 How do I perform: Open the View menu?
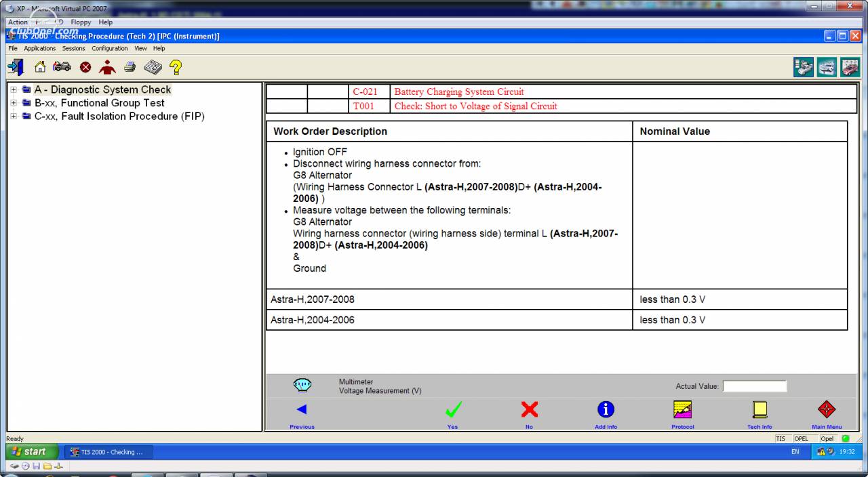[x=140, y=49]
